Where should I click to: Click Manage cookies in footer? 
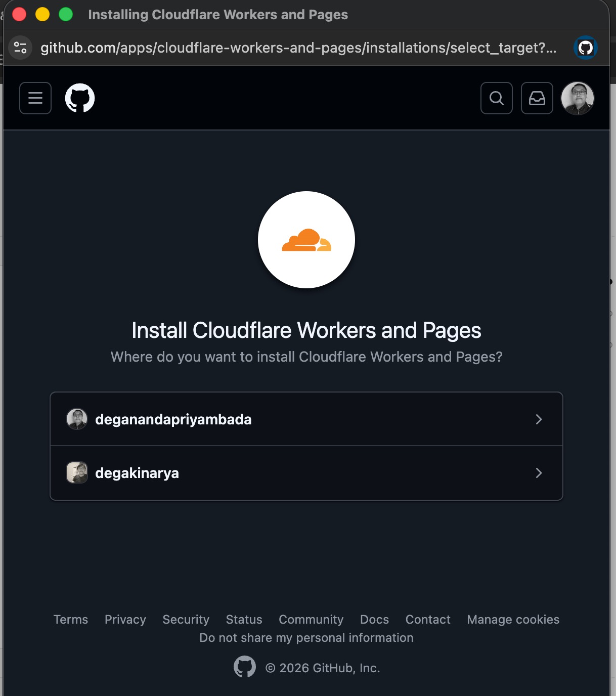(513, 620)
